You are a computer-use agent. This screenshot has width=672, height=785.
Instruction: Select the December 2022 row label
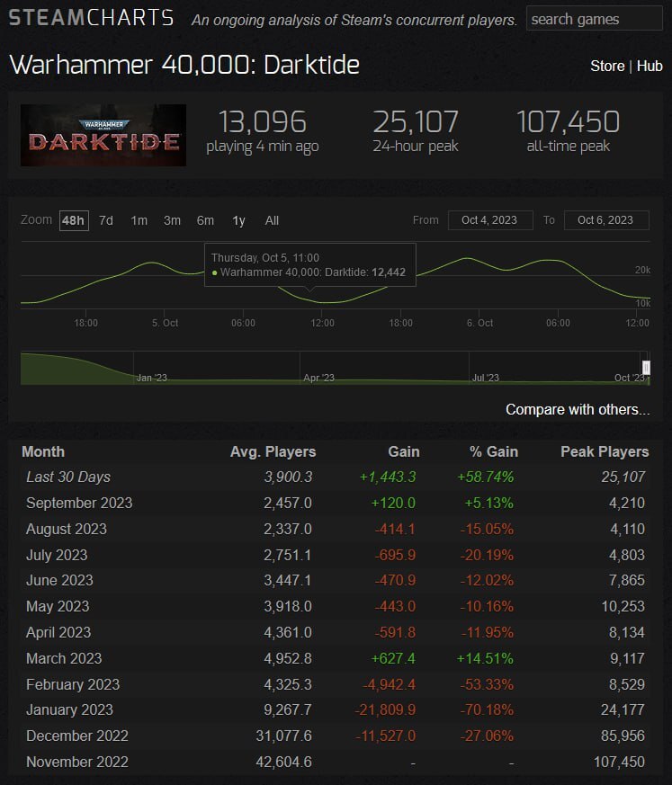pyautogui.click(x=77, y=736)
